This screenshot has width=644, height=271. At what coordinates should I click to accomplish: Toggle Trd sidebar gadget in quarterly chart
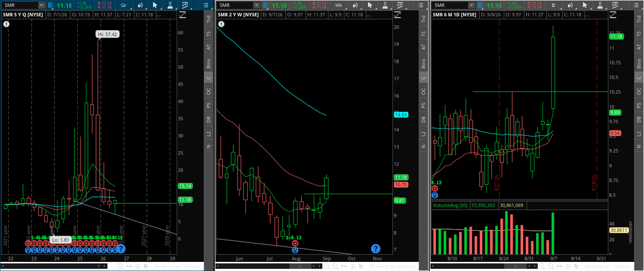click(208, 19)
